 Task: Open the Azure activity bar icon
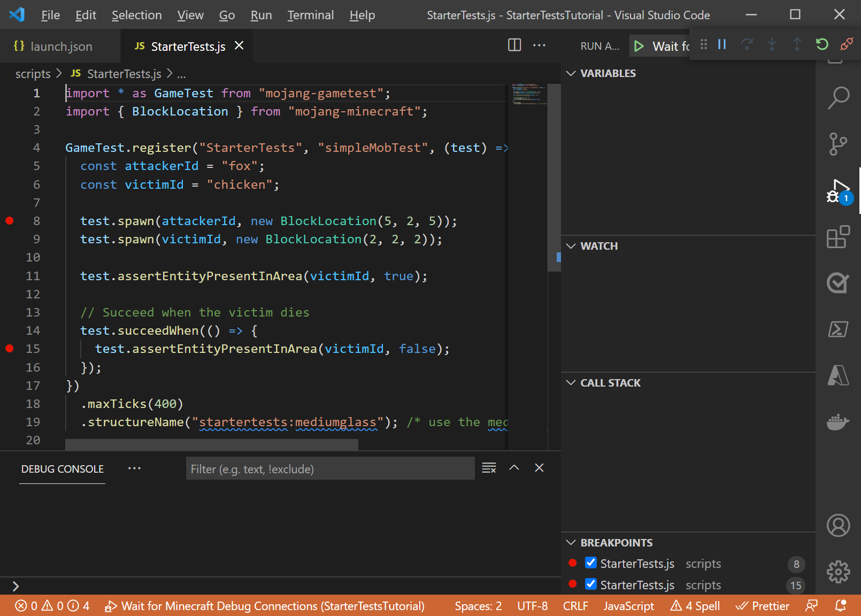838,375
